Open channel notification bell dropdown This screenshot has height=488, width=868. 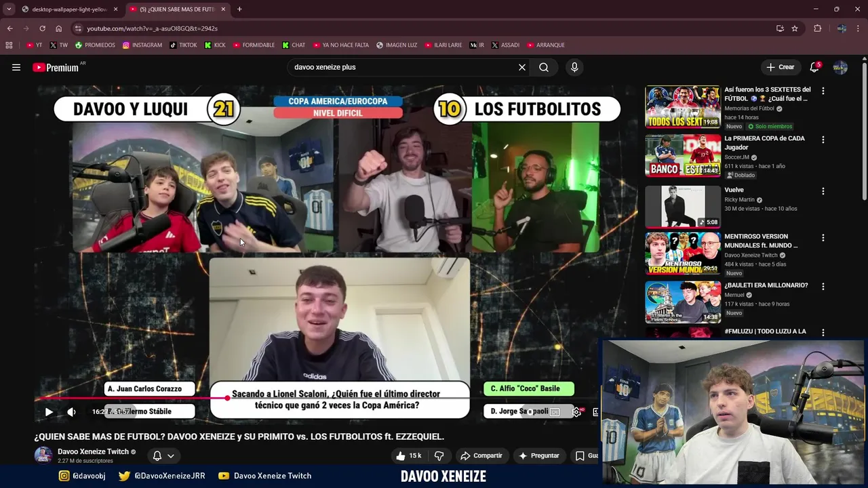pos(163,455)
